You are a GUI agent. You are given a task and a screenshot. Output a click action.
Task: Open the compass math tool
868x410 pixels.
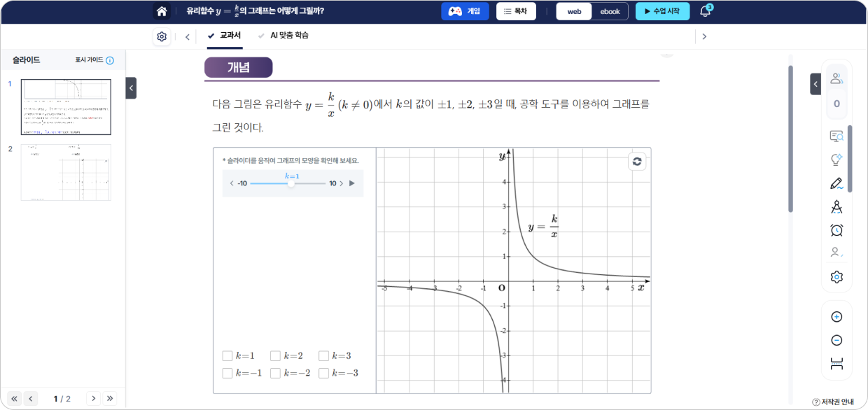click(836, 207)
